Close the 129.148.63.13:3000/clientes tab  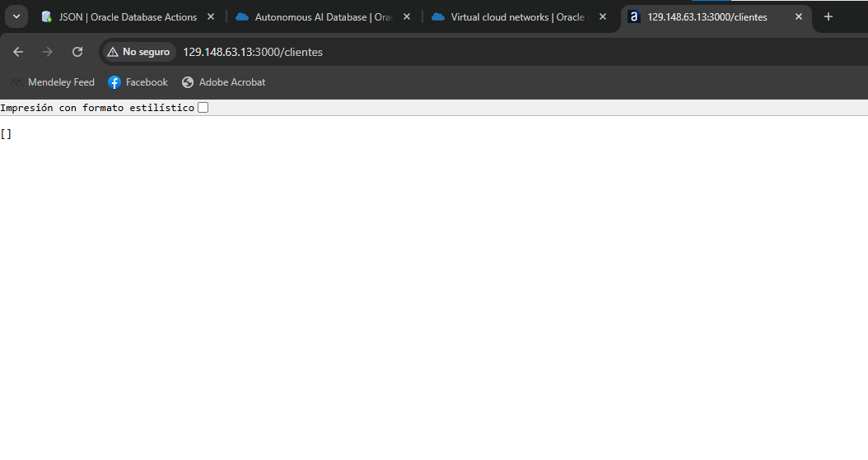click(799, 17)
